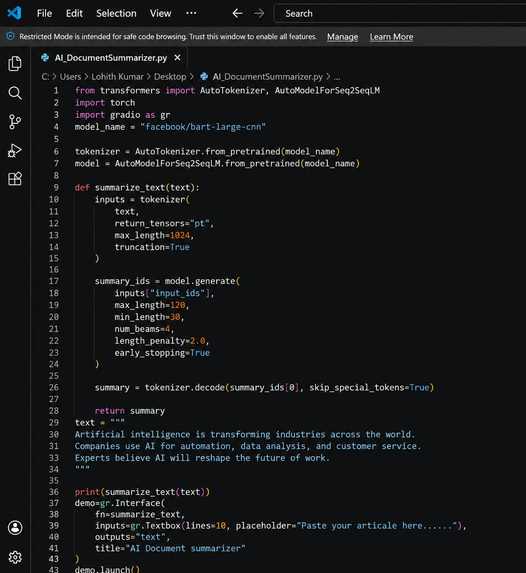The image size is (526, 573).
Task: Click the text "outputs="text","
Action: point(132,537)
